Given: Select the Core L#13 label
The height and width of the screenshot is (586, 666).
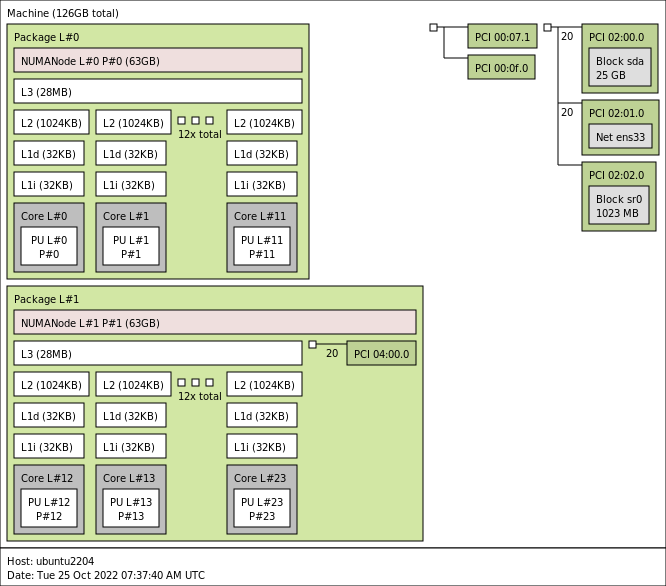Looking at the screenshot, I should pos(129,478).
